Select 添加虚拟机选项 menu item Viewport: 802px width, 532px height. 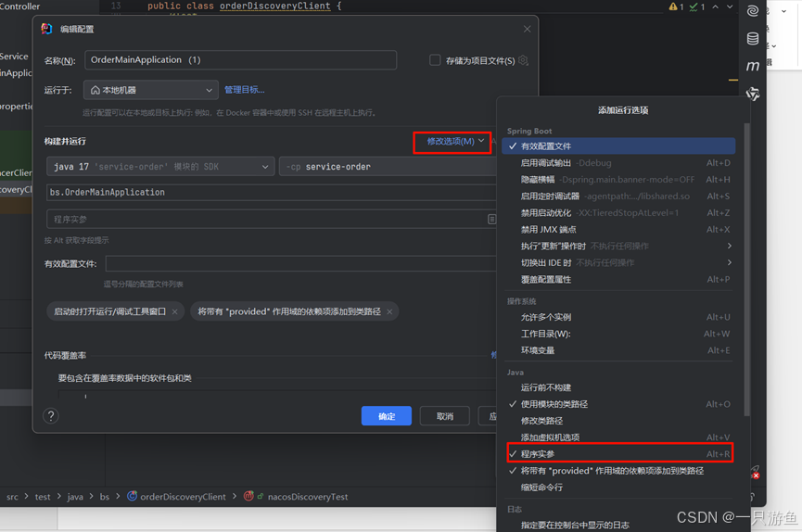coord(618,437)
